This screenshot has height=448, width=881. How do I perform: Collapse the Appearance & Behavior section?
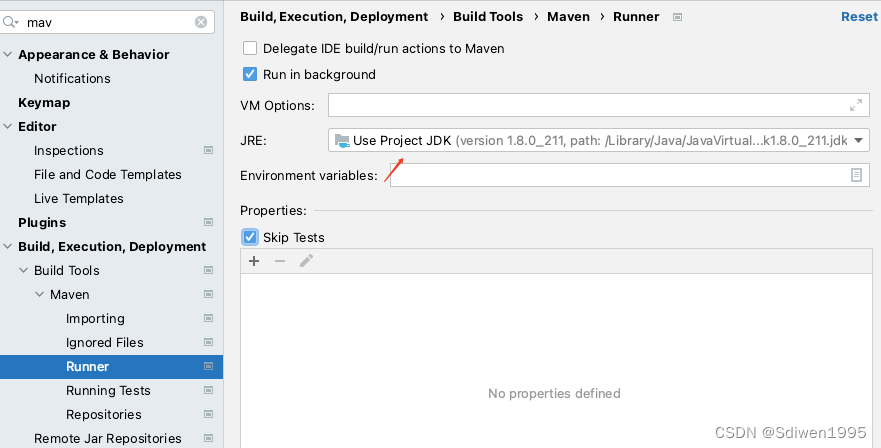pos(8,55)
